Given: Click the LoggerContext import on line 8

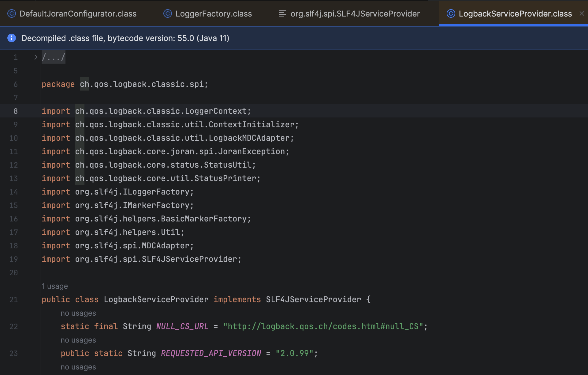Looking at the screenshot, I should coord(218,111).
